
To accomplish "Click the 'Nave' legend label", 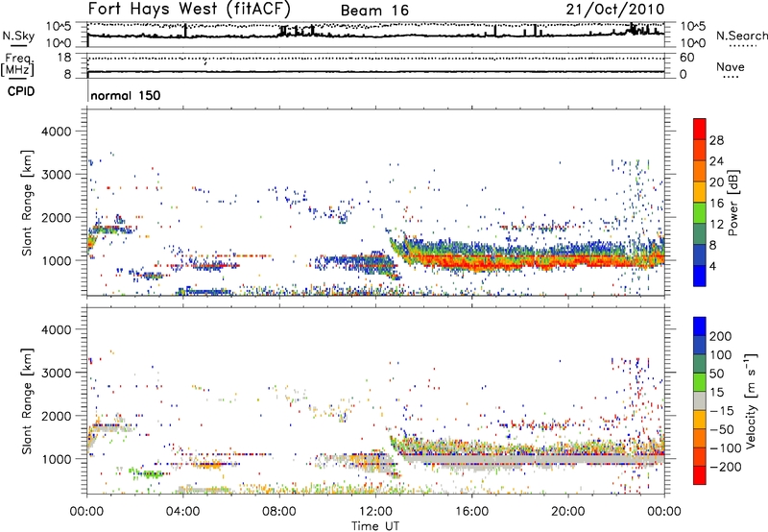I will [731, 67].
